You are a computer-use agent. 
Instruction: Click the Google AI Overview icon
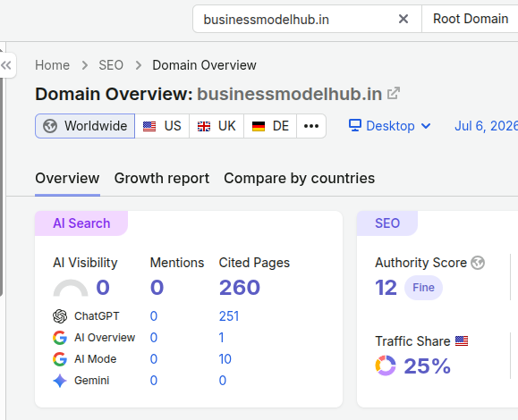click(60, 338)
